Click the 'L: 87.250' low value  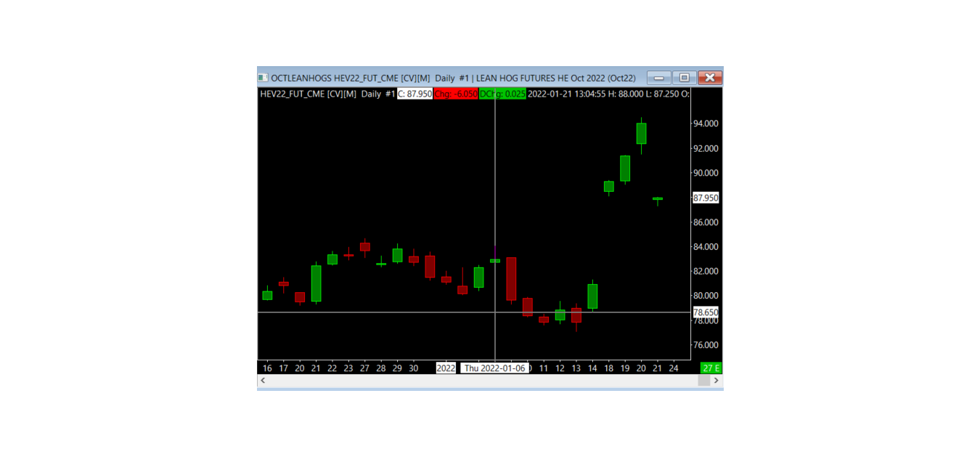(663, 94)
